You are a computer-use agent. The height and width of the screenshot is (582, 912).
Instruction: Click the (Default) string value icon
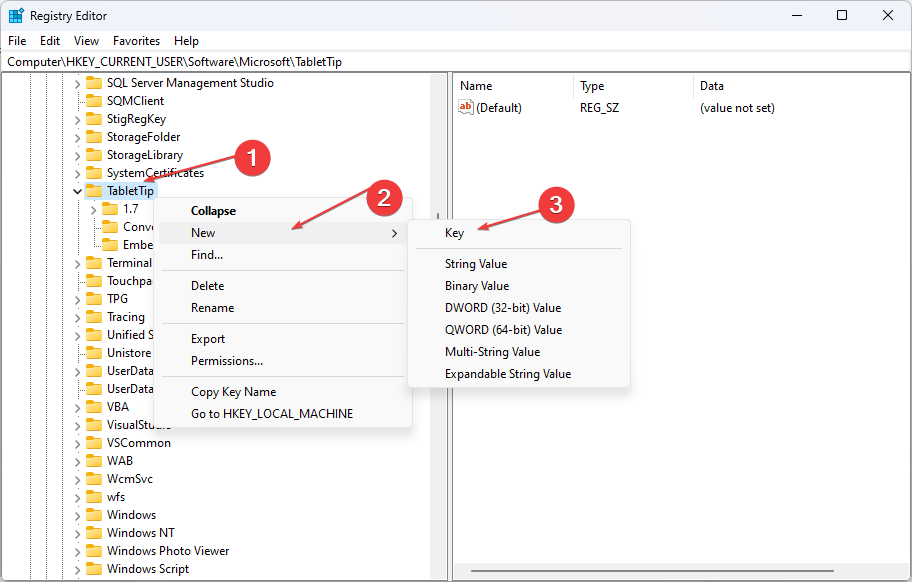point(466,107)
